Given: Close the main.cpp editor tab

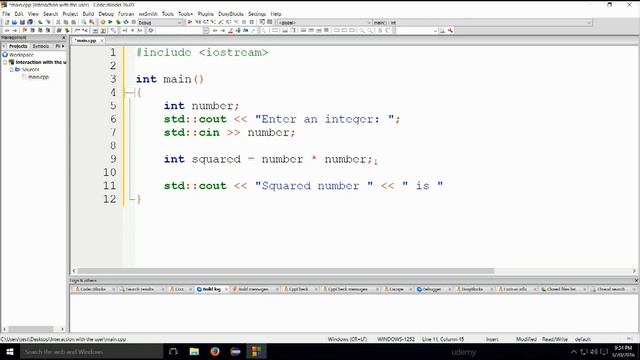Looking at the screenshot, I should (102, 40).
